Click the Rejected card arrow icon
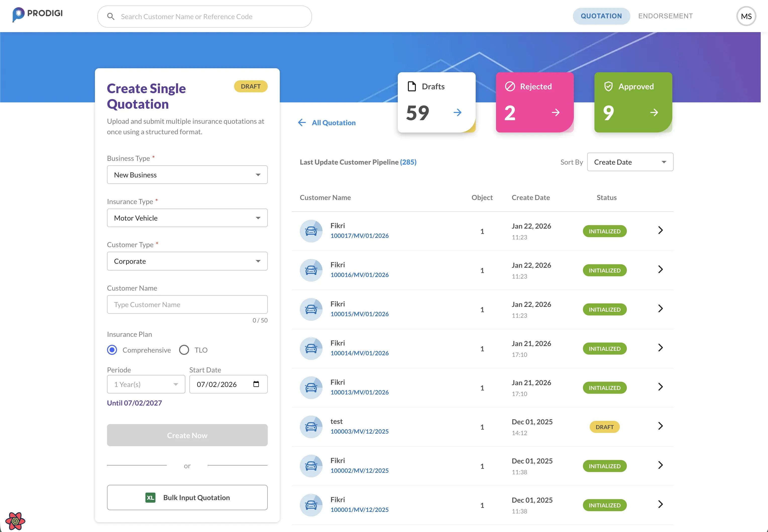Viewport: 768px width, 532px height. (x=556, y=113)
